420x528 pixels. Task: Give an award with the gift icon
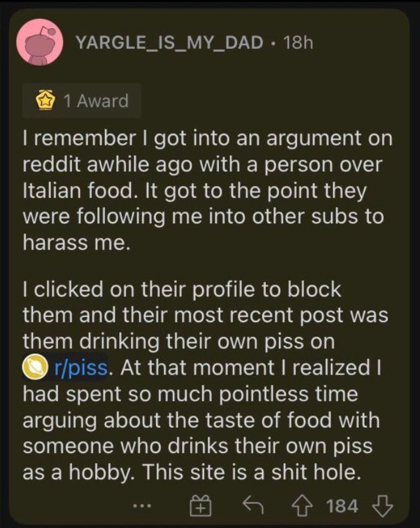tap(200, 505)
